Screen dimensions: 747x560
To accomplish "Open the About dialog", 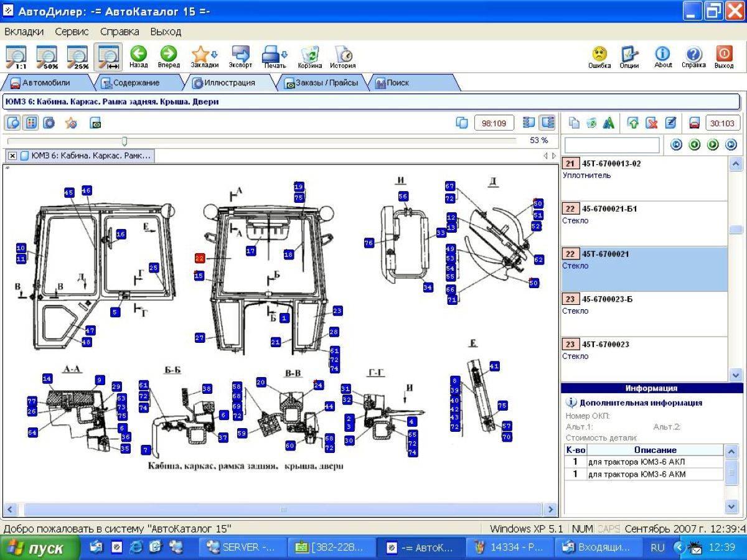I will [663, 57].
